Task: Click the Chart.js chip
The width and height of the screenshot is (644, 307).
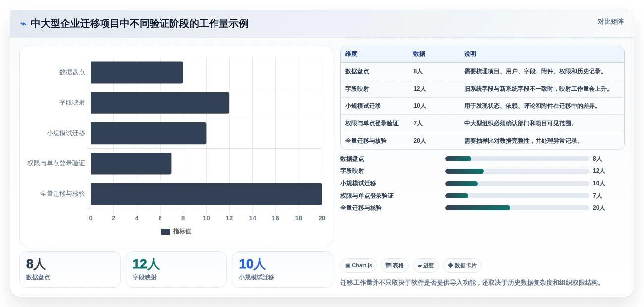Action: click(x=359, y=266)
